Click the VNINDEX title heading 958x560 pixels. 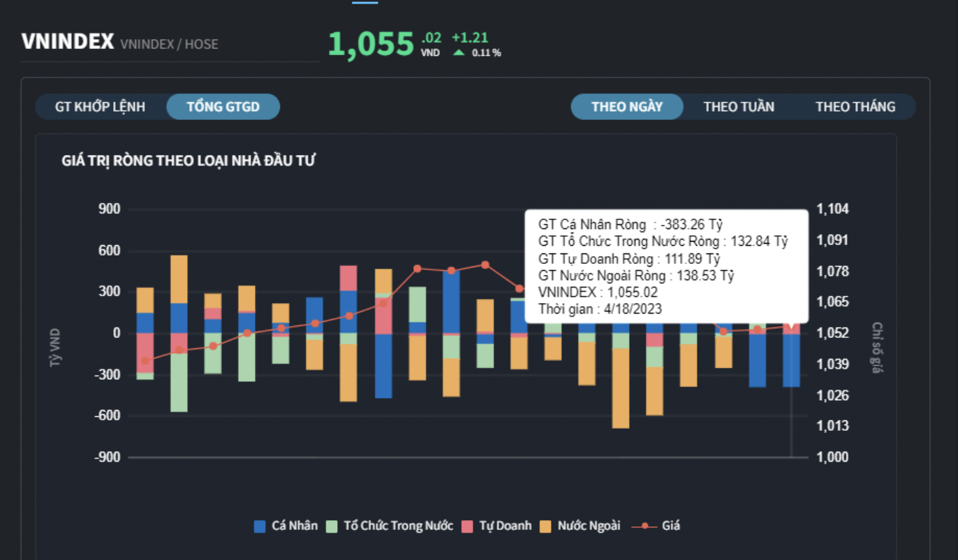point(68,42)
